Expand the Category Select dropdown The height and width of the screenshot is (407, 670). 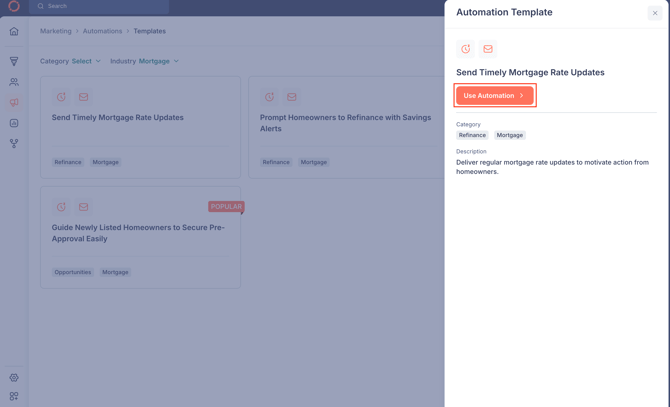pos(86,61)
